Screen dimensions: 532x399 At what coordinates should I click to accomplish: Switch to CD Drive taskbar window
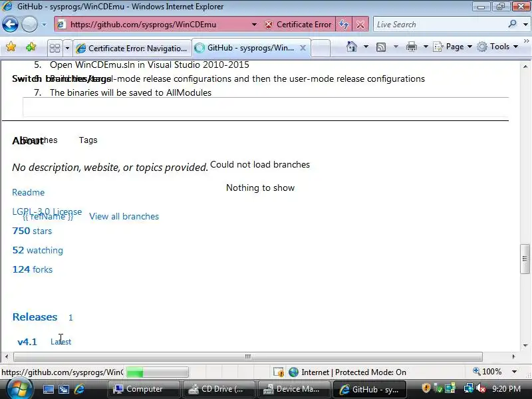tap(219, 389)
